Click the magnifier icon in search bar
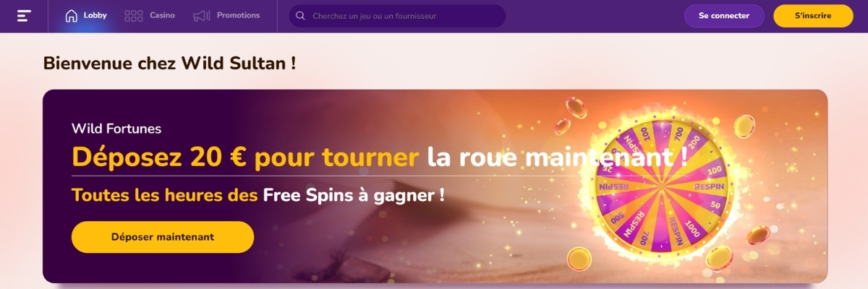 click(x=300, y=16)
